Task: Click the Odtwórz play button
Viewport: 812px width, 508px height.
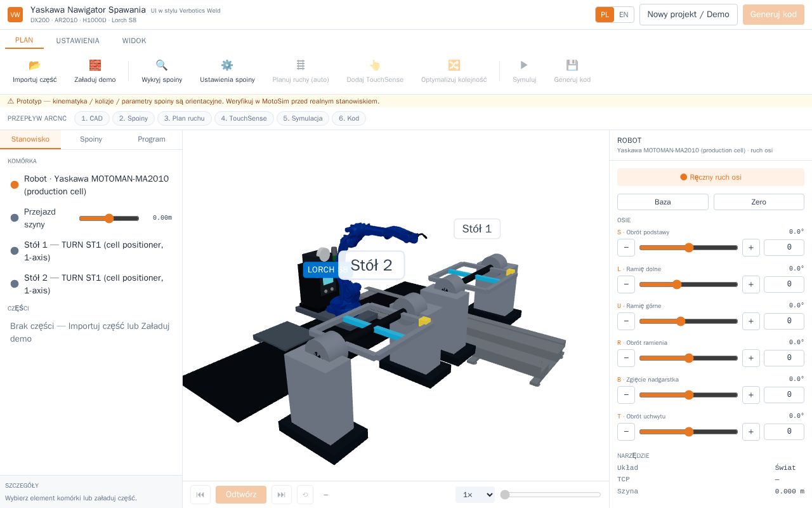Action: pos(241,495)
